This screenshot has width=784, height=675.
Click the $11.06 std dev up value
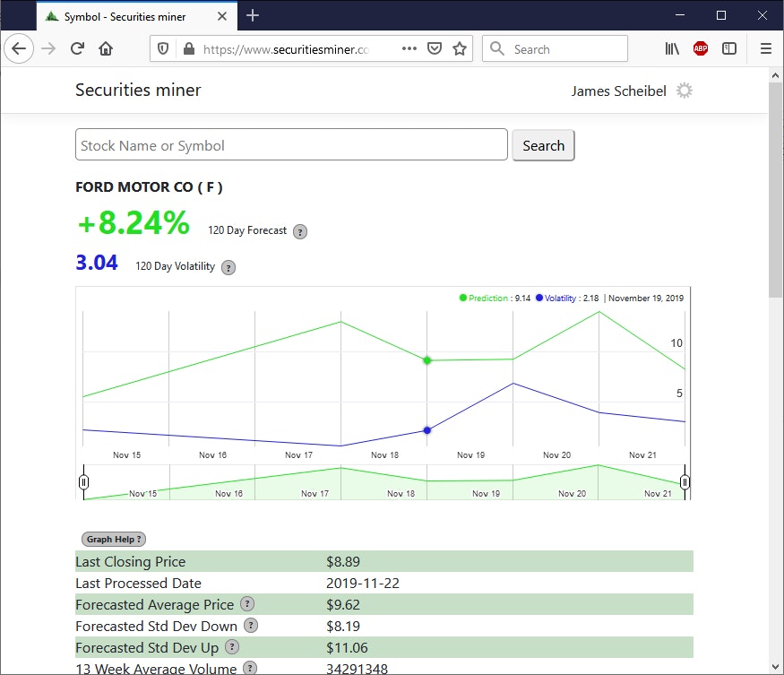347,647
